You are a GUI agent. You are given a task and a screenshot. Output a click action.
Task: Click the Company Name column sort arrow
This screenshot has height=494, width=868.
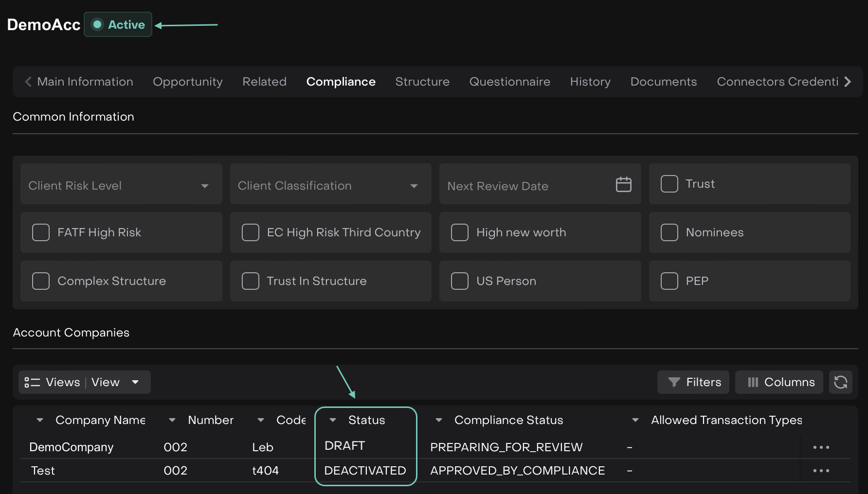click(40, 420)
